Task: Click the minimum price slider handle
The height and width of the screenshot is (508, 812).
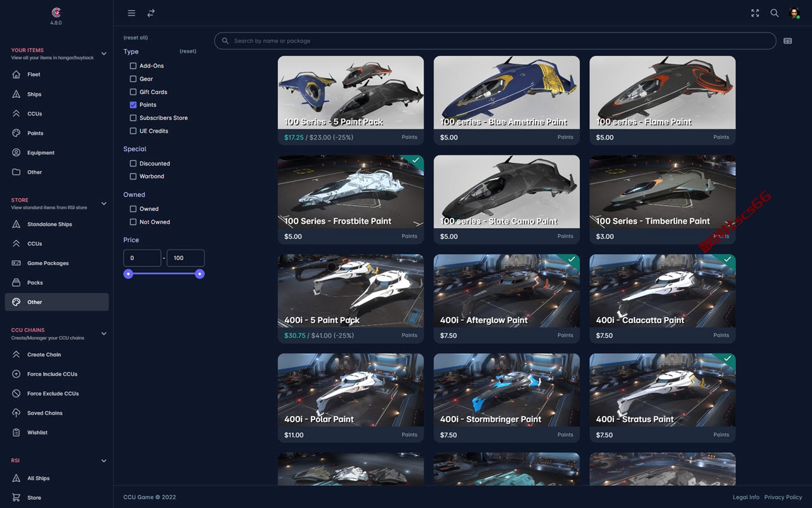Action: [128, 274]
